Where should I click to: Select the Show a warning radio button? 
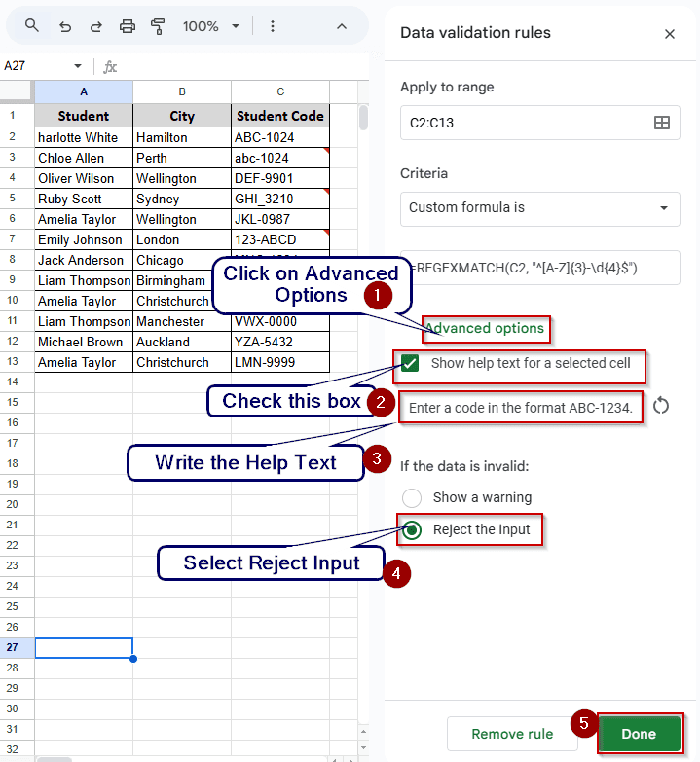412,497
